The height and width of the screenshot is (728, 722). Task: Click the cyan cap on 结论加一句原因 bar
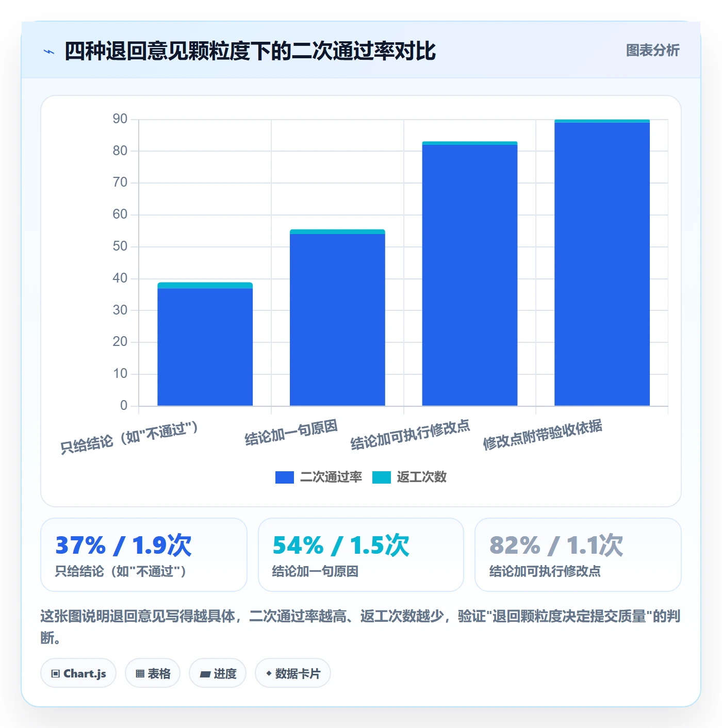(x=337, y=232)
